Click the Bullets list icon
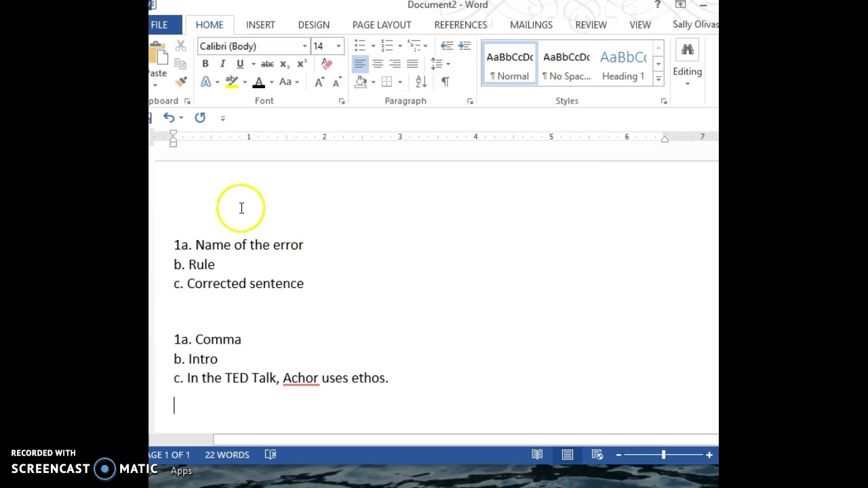868x488 pixels. click(x=360, y=45)
